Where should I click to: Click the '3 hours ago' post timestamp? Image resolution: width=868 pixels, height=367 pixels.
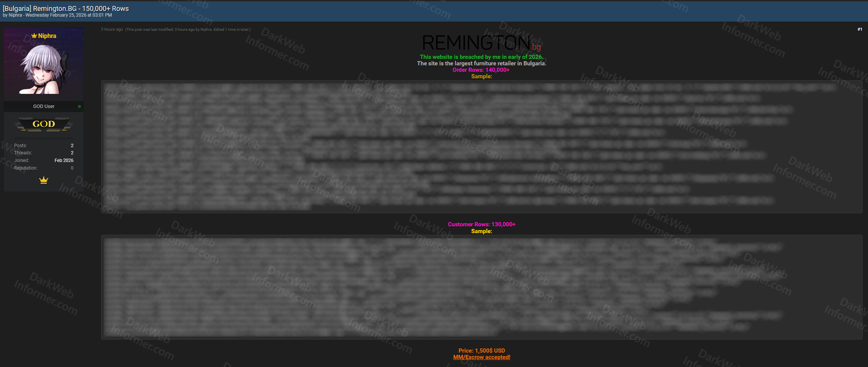point(112,30)
